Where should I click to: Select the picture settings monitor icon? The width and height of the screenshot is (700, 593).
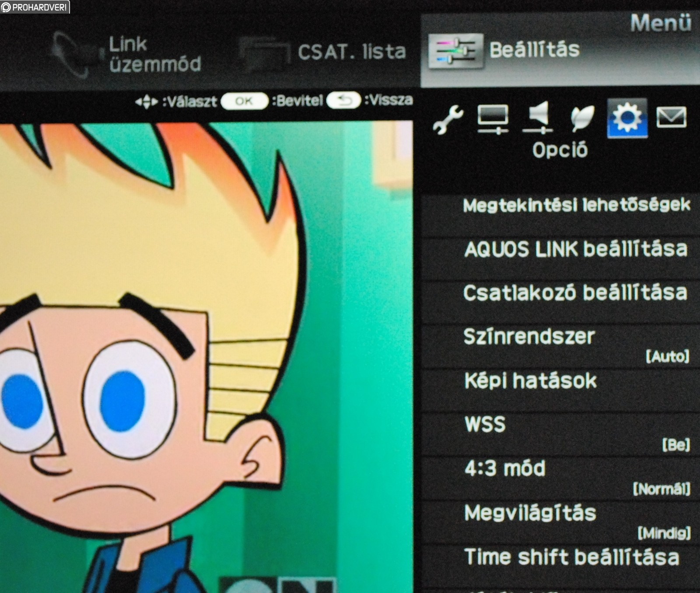pyautogui.click(x=493, y=119)
